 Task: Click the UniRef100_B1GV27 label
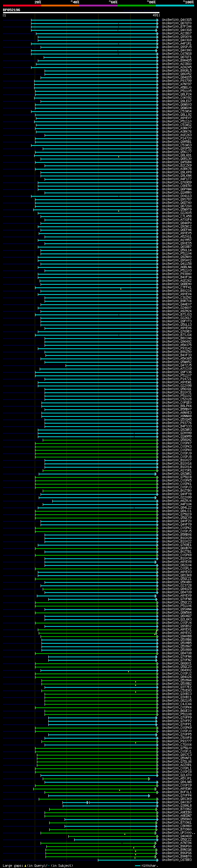(x=177, y=460)
